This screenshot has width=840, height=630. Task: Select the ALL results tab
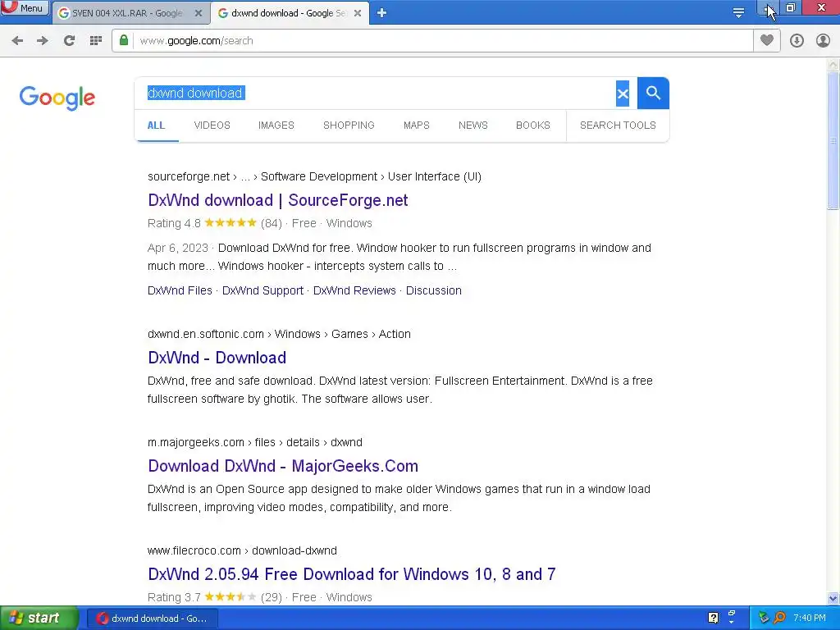pyautogui.click(x=156, y=126)
